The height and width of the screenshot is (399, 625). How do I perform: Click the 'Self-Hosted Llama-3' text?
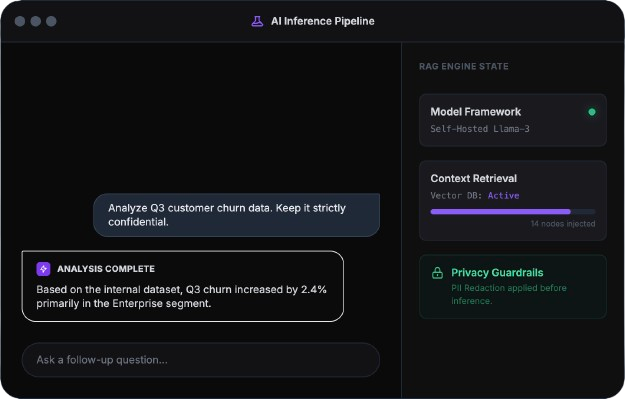480,129
